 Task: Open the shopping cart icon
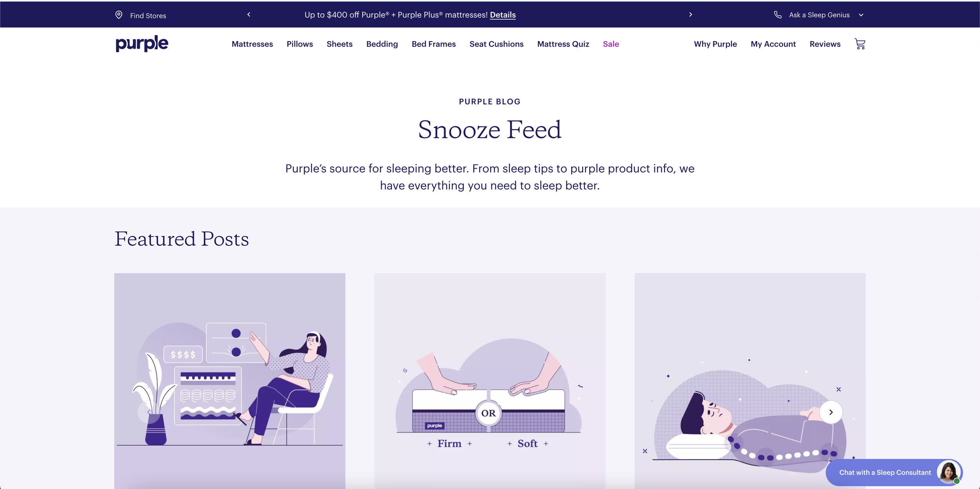(860, 44)
